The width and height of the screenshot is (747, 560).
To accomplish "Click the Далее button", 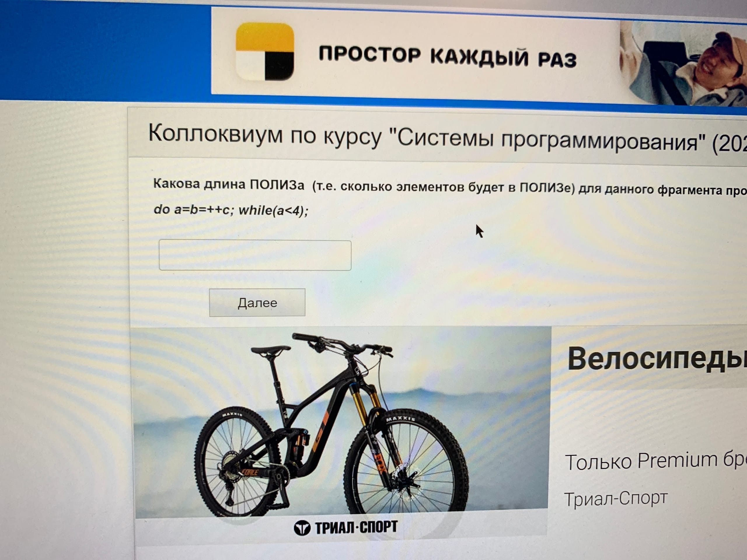I will (257, 302).
